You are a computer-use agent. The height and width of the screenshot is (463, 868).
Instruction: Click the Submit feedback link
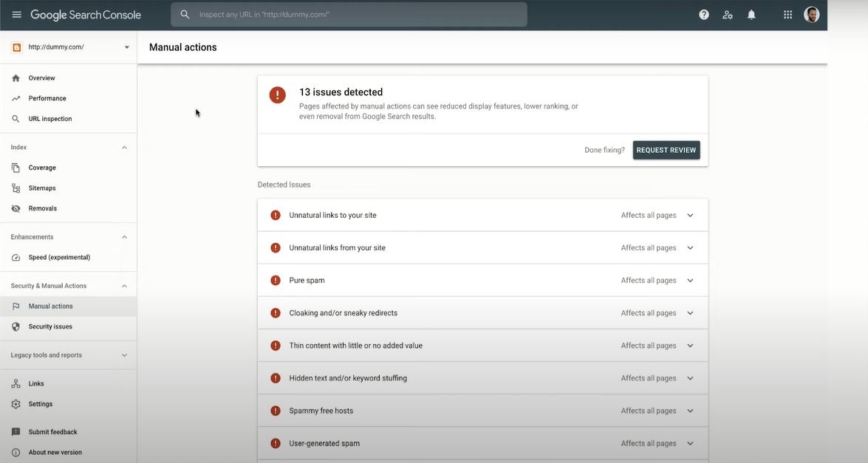52,432
